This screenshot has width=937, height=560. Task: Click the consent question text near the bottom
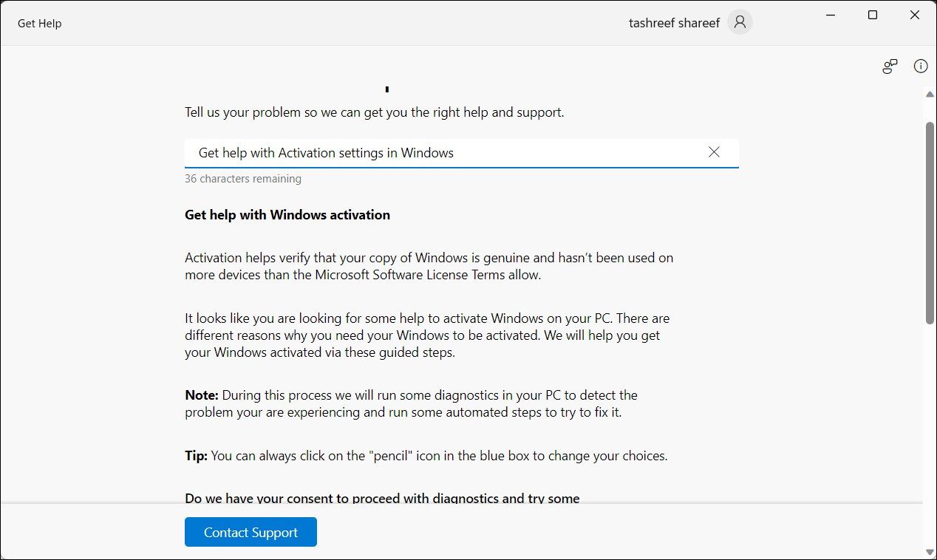click(x=382, y=498)
